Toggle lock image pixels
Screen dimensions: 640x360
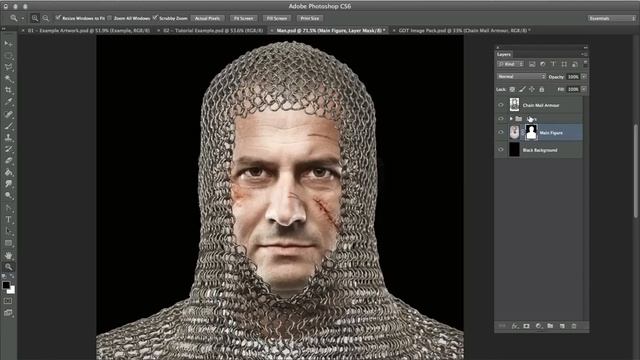pos(522,89)
